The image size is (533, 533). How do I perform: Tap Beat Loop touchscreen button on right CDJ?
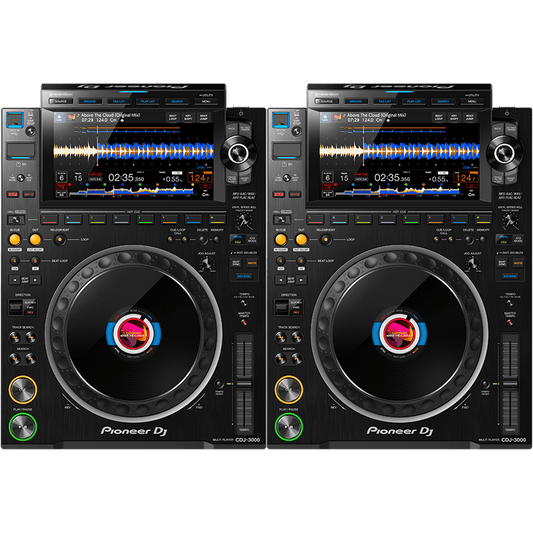(x=439, y=118)
